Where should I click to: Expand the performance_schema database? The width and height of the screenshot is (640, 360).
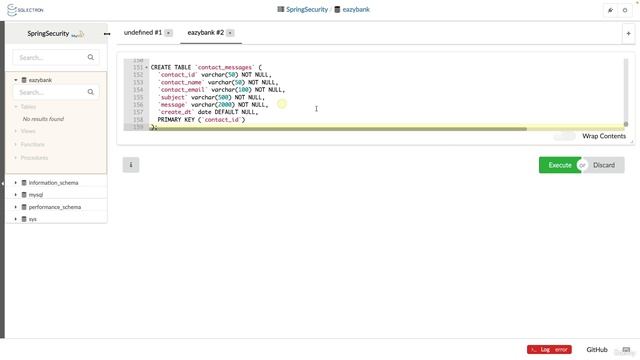[x=16, y=207]
